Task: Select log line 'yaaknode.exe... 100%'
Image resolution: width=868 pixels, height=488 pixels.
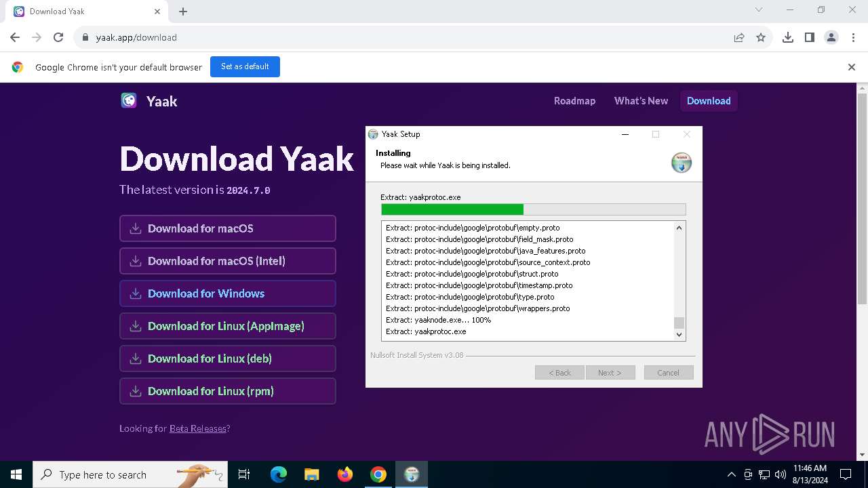Action: (x=438, y=320)
